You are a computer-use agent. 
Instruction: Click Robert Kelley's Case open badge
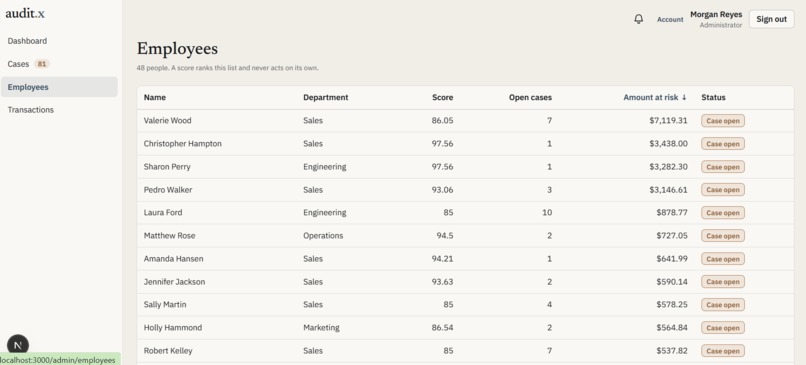point(723,351)
